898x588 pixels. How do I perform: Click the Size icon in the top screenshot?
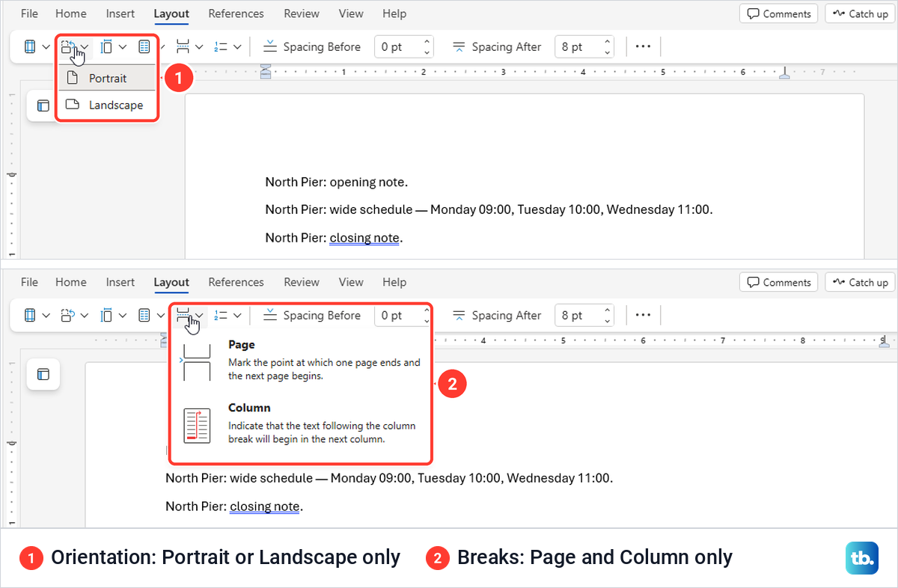click(x=106, y=46)
